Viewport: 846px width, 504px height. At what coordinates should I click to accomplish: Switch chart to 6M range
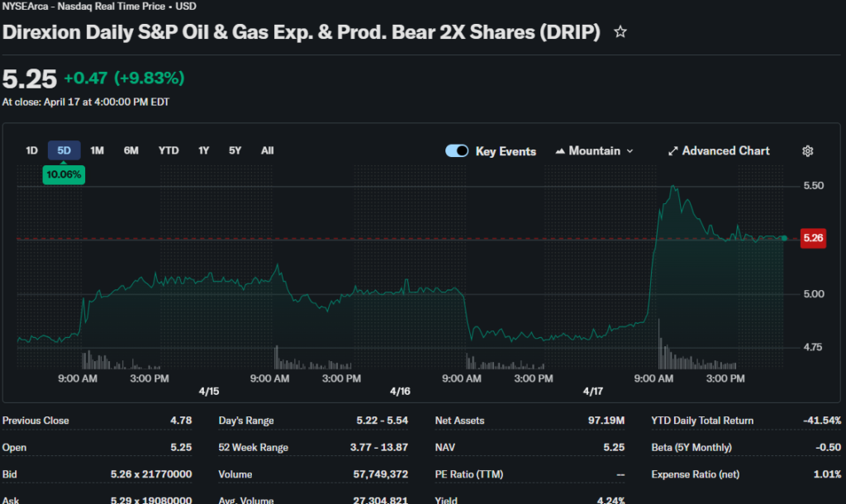[131, 150]
